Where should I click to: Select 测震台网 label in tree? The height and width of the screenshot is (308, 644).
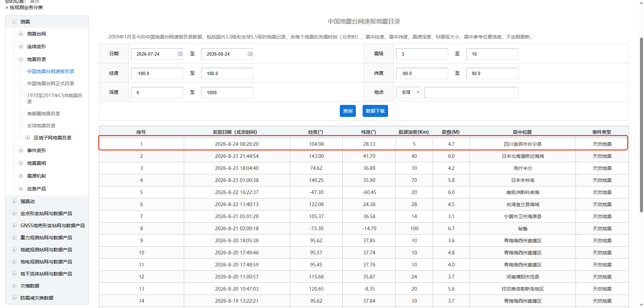point(37,34)
